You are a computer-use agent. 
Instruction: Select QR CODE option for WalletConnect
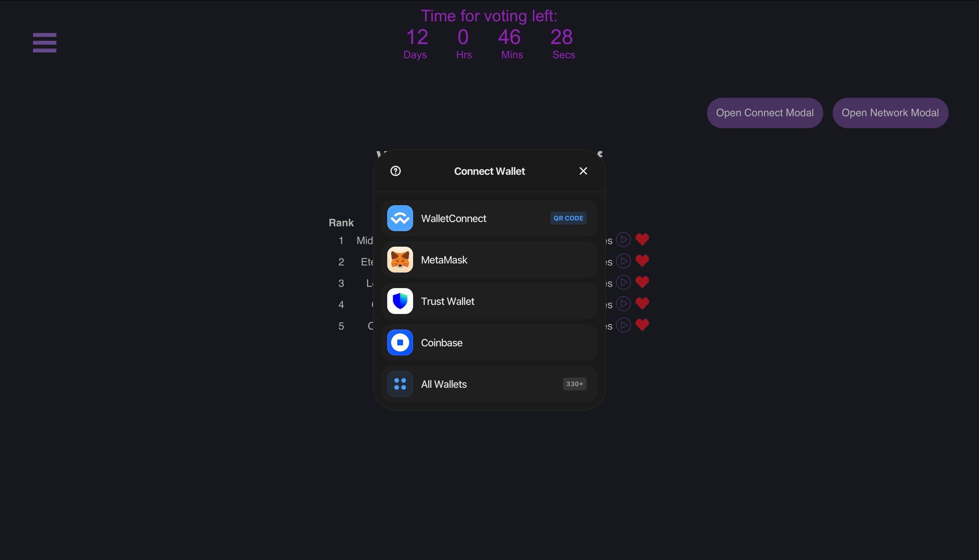(x=568, y=218)
